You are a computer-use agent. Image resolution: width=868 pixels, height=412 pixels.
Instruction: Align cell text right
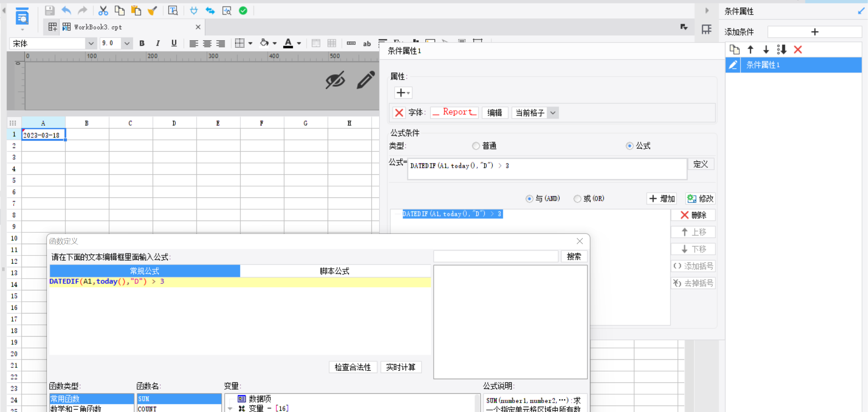220,43
